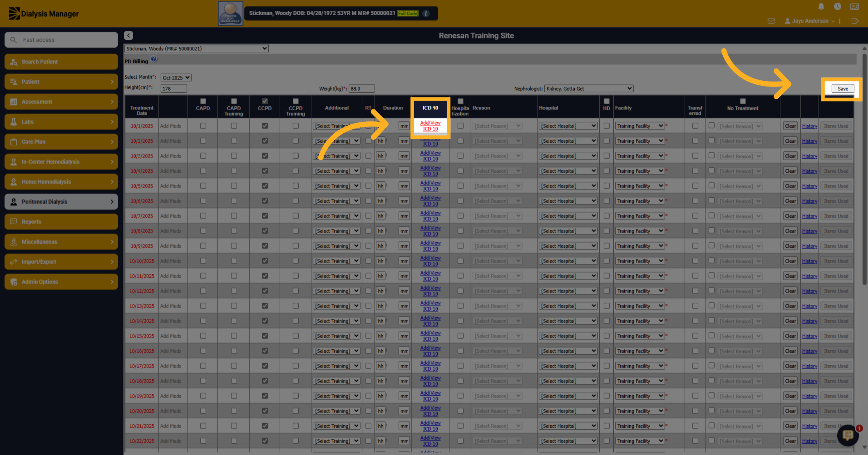This screenshot has height=455, width=868.
Task: Click the Save button
Action: click(843, 89)
